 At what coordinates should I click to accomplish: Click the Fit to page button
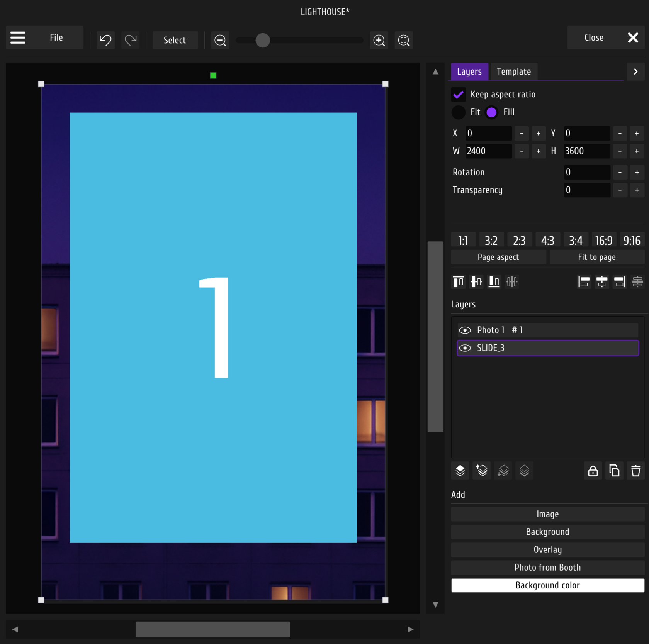596,257
